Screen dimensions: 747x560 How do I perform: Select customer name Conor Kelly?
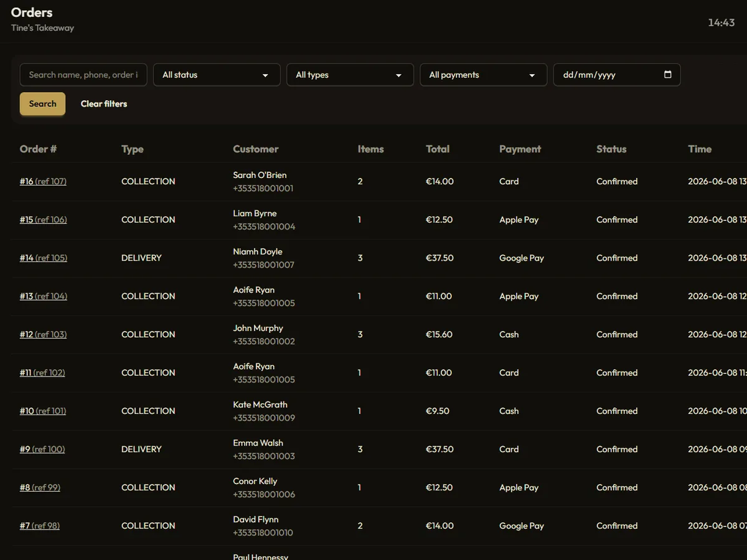pos(255,482)
